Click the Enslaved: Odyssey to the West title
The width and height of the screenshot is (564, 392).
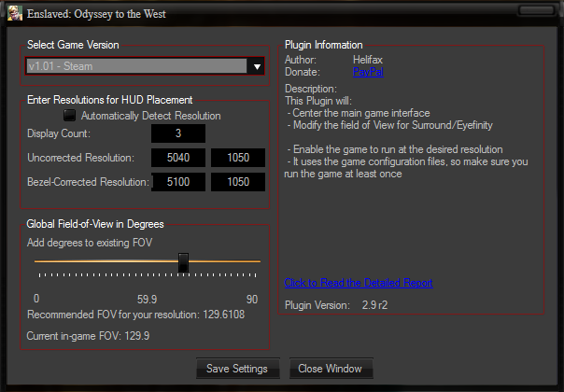[96, 14]
